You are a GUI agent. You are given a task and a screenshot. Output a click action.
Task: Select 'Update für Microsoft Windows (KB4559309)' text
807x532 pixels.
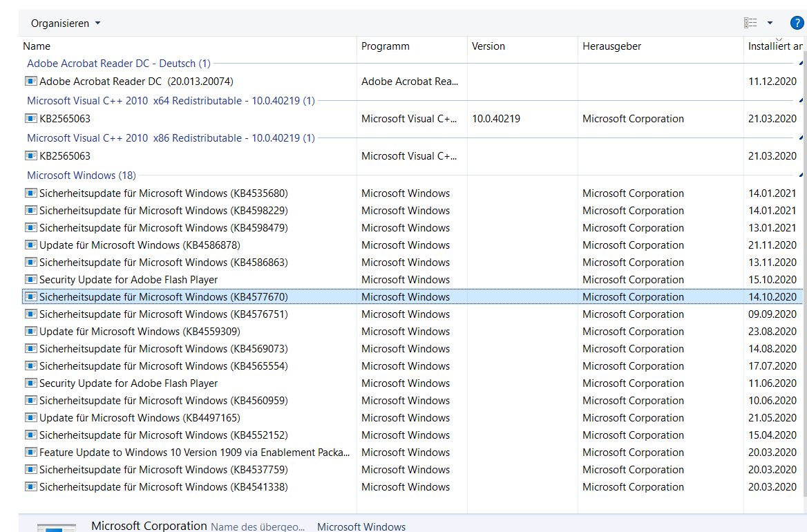click(x=140, y=332)
